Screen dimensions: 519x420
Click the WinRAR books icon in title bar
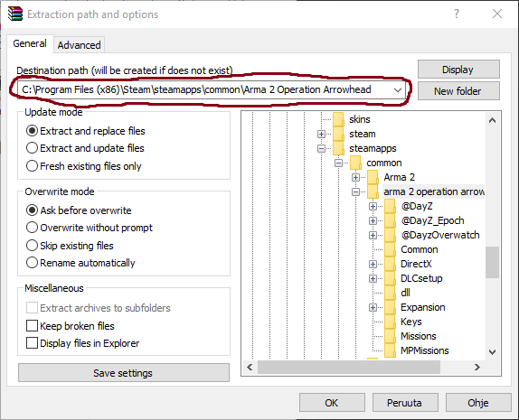click(x=15, y=14)
